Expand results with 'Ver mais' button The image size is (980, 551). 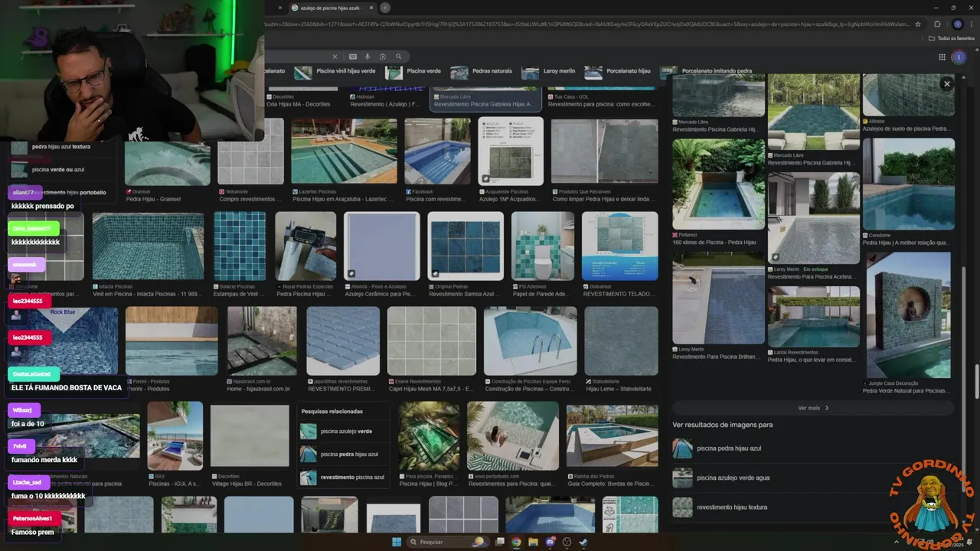[813, 408]
